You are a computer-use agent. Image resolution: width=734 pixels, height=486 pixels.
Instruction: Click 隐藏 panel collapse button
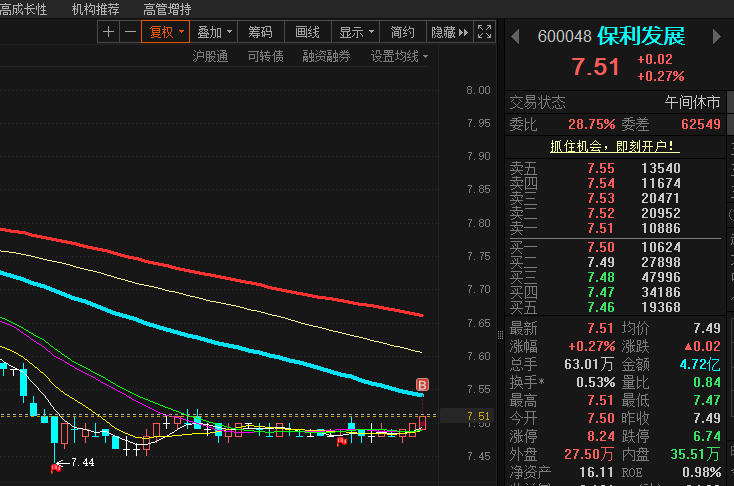click(449, 32)
